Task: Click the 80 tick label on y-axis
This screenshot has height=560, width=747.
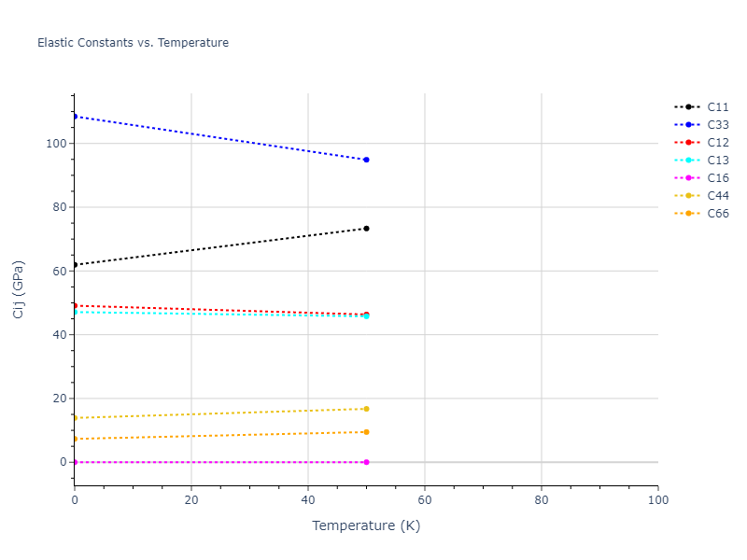Action: [58, 207]
